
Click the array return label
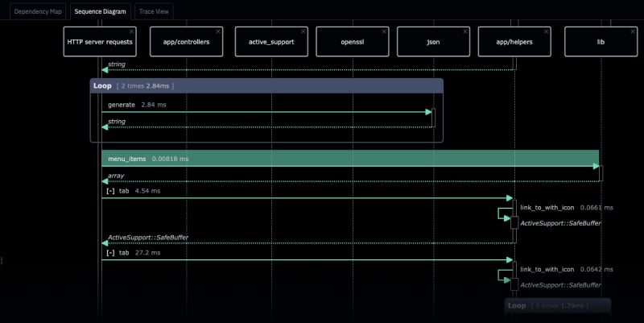(116, 176)
